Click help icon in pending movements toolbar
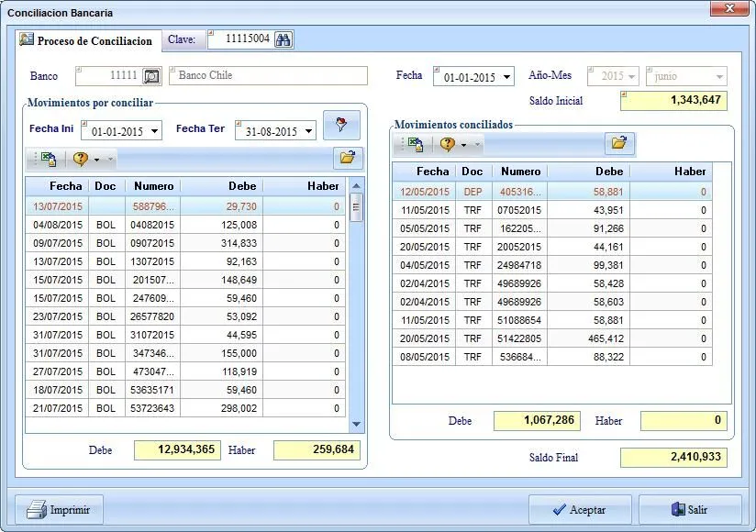Screen dimensions: 756x532 (80, 159)
